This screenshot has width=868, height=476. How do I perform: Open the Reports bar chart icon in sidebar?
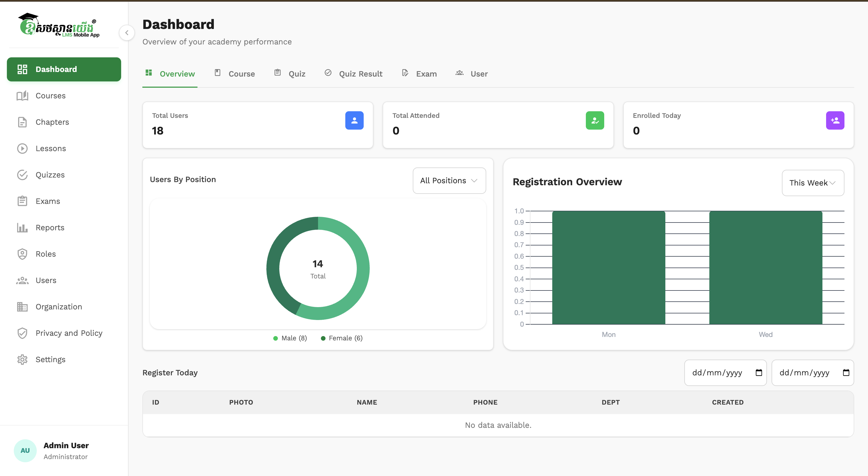pos(22,228)
